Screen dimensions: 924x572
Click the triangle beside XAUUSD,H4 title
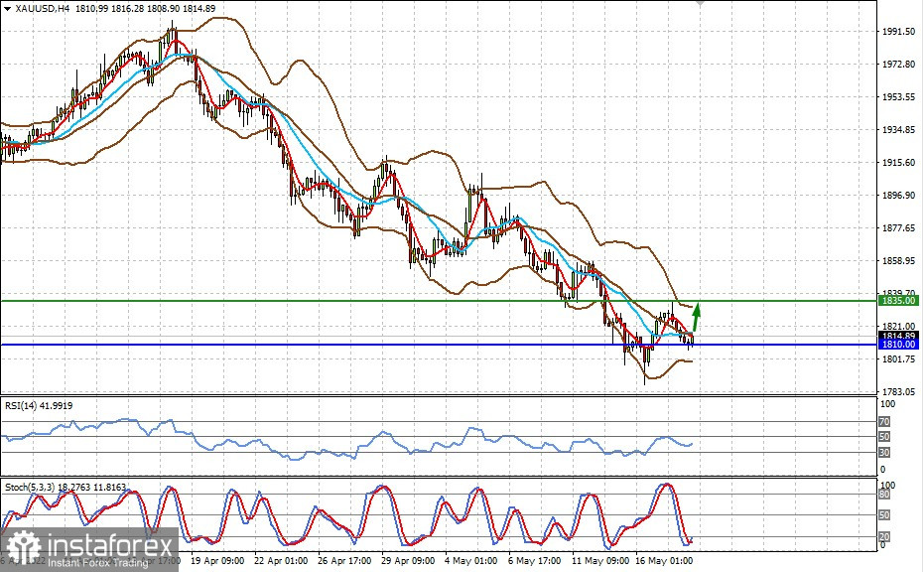pos(7,9)
